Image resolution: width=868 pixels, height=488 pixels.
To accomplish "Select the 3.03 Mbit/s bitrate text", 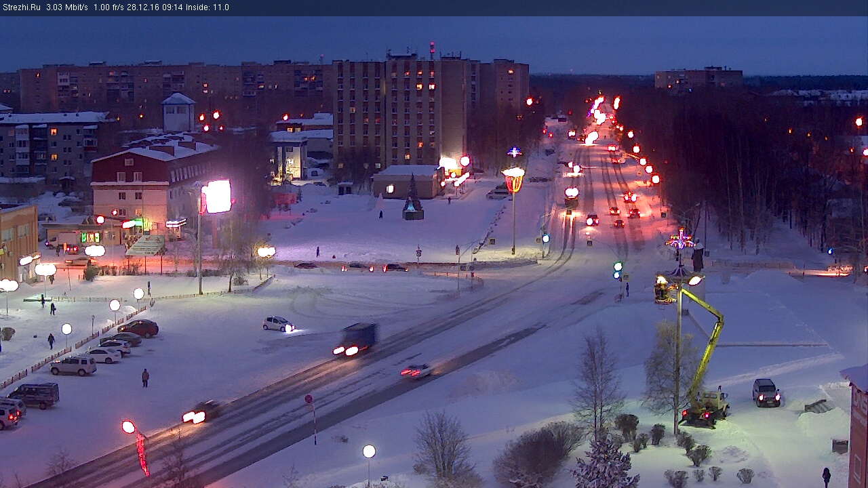I will coord(67,7).
